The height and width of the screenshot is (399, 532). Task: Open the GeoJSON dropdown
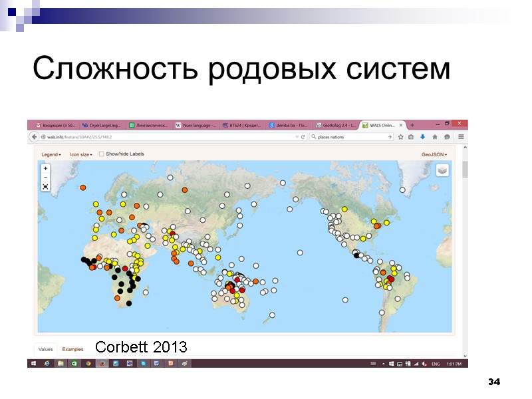point(434,154)
